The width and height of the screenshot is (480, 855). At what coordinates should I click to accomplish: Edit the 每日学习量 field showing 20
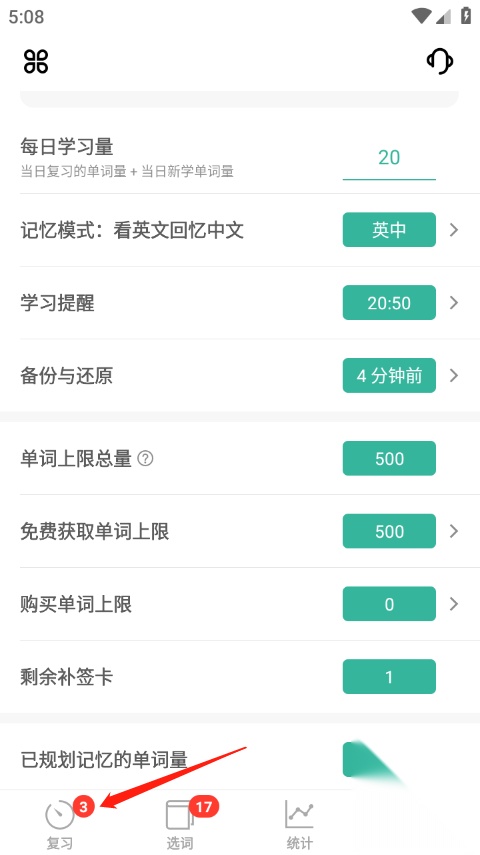tap(389, 159)
